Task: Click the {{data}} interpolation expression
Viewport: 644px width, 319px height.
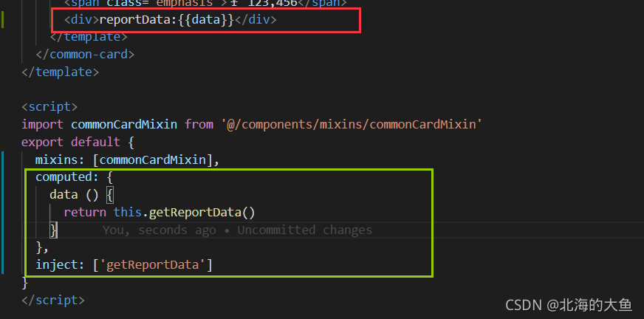Action: point(206,20)
